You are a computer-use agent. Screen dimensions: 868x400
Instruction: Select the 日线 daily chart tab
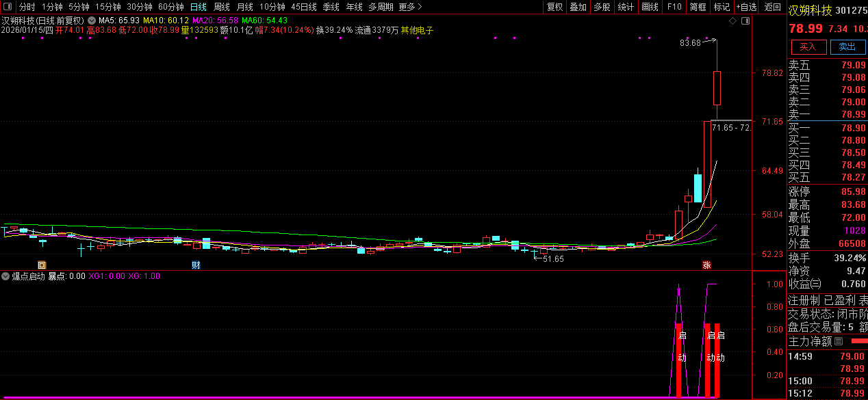click(198, 7)
